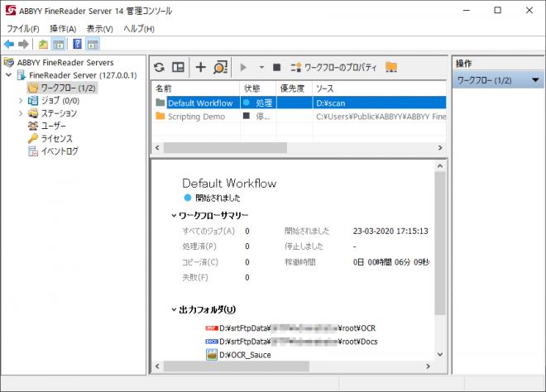The width and height of the screenshot is (546, 392).
Task: Expand ワークフロー (1/2) in 操作 pane
Action: click(535, 80)
